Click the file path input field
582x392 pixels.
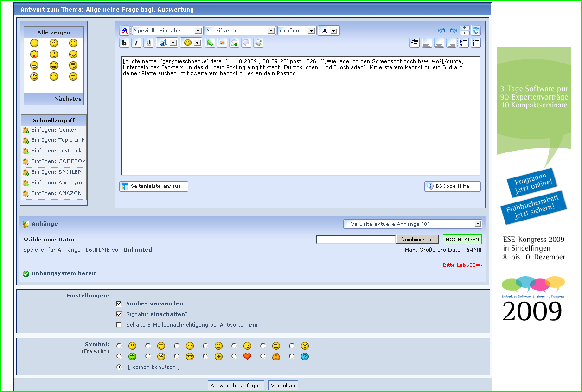tap(356, 240)
